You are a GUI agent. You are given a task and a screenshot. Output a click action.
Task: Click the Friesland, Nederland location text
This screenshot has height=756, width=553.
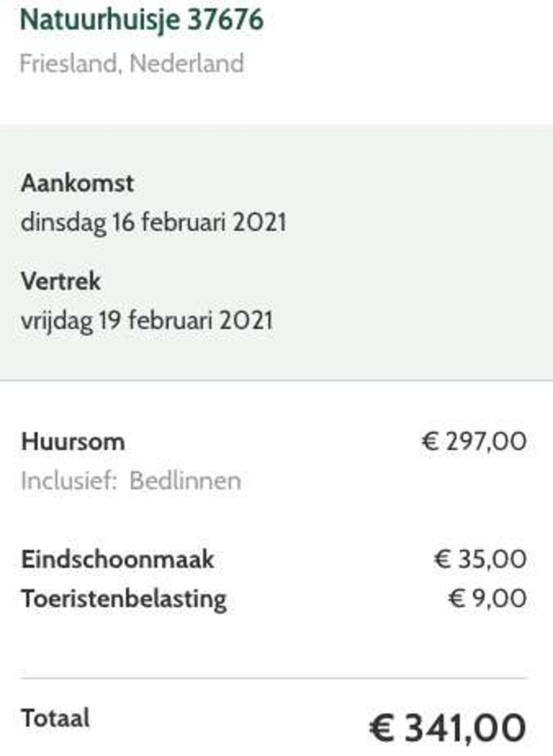click(x=132, y=63)
